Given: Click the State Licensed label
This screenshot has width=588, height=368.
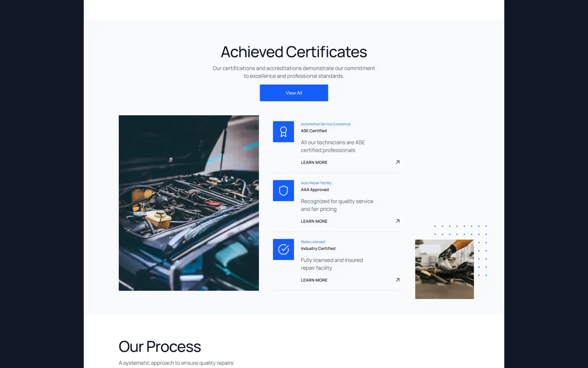Looking at the screenshot, I should 313,242.
